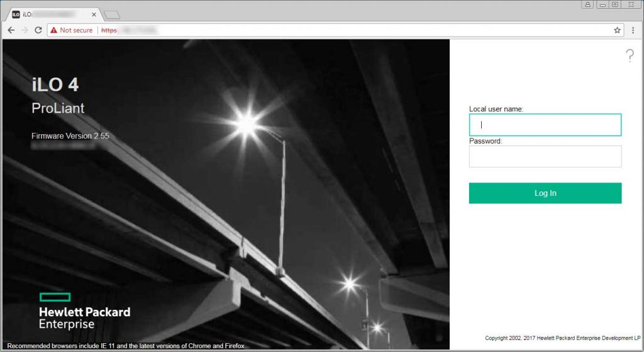644x352 pixels.
Task: Click the Chrome profile icon in title bar
Action: [588, 4]
